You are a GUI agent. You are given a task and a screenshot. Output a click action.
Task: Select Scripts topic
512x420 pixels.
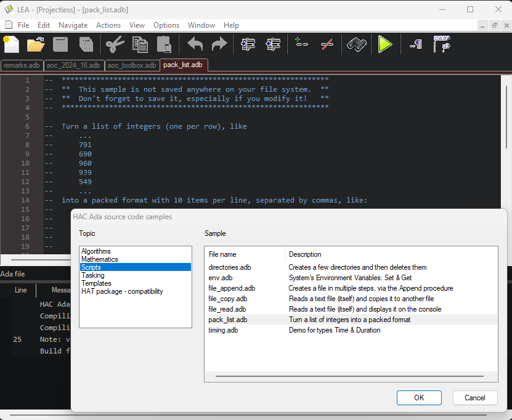click(136, 267)
